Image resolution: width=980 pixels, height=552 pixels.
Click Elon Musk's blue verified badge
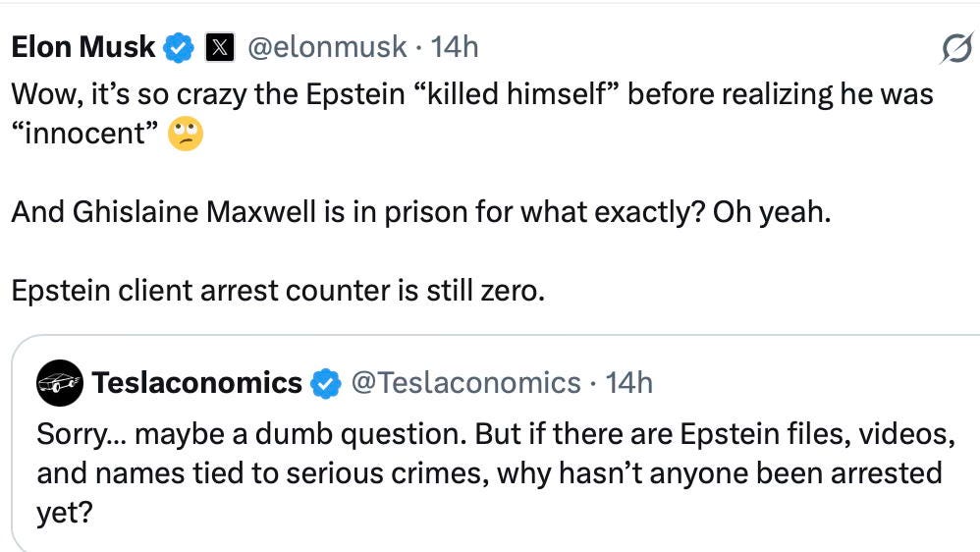click(178, 46)
